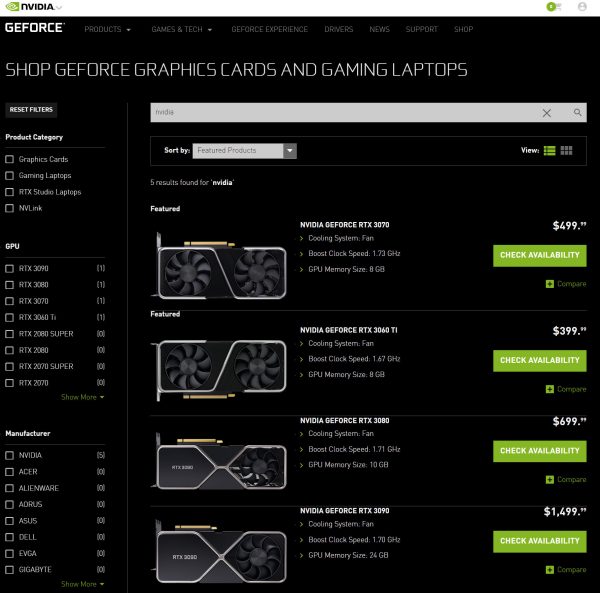Tick the RTX 2070 SUPER checkbox
Screen dimensions: 600x593
(x=10, y=367)
